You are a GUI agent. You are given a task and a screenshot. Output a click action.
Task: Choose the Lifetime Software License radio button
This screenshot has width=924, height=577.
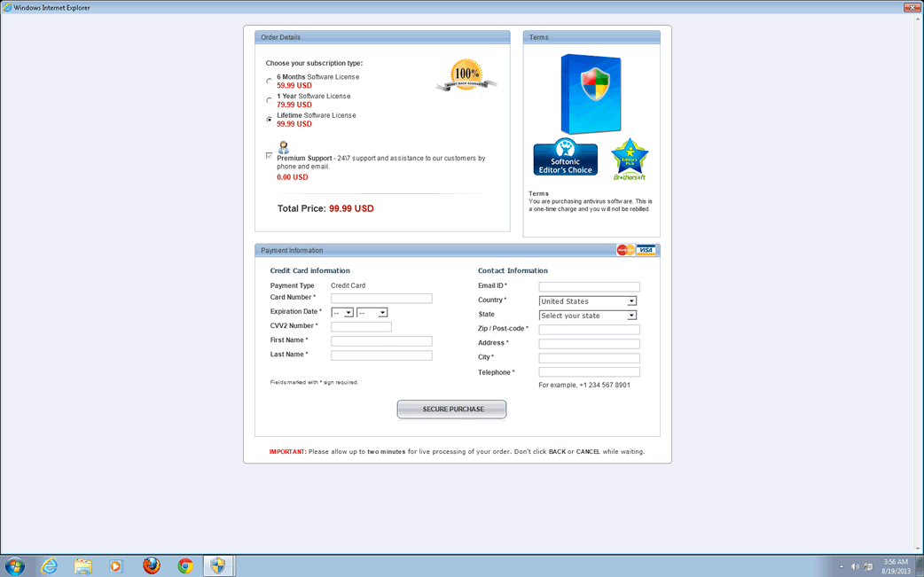click(270, 120)
